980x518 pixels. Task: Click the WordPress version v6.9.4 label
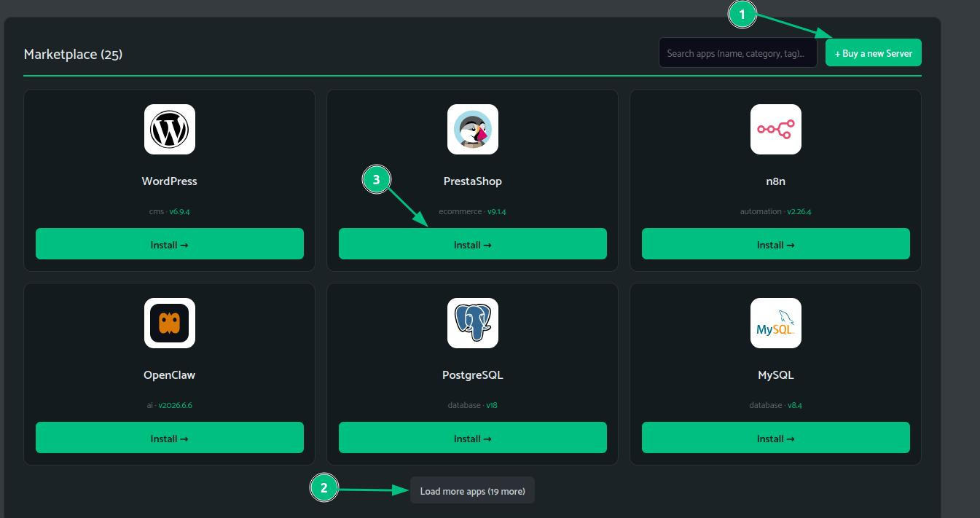click(180, 211)
